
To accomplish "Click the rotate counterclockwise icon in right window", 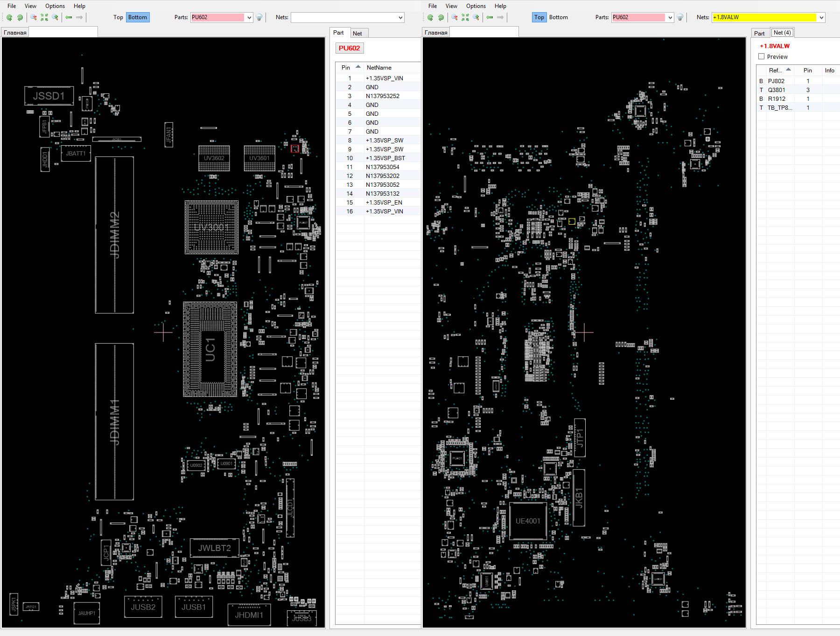I will [430, 17].
